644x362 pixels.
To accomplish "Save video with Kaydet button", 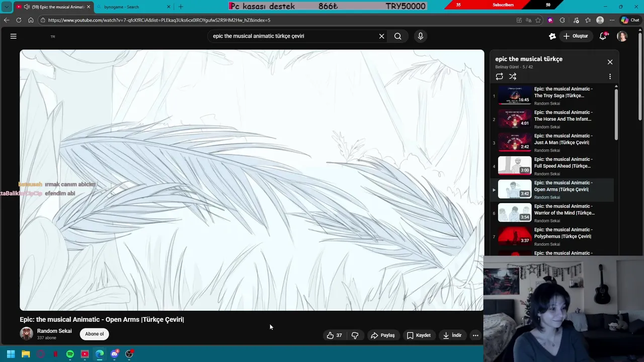I will 419,335.
